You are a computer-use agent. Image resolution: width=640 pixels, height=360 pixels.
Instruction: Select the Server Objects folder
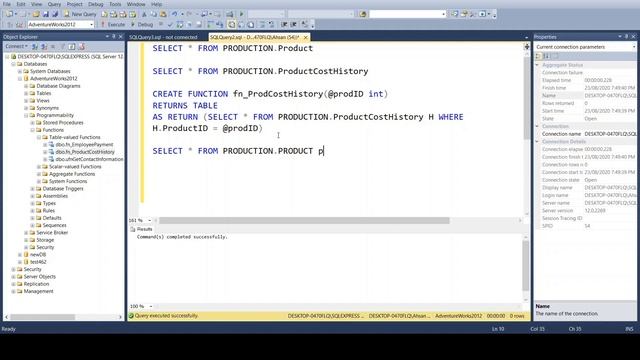tap(40, 277)
